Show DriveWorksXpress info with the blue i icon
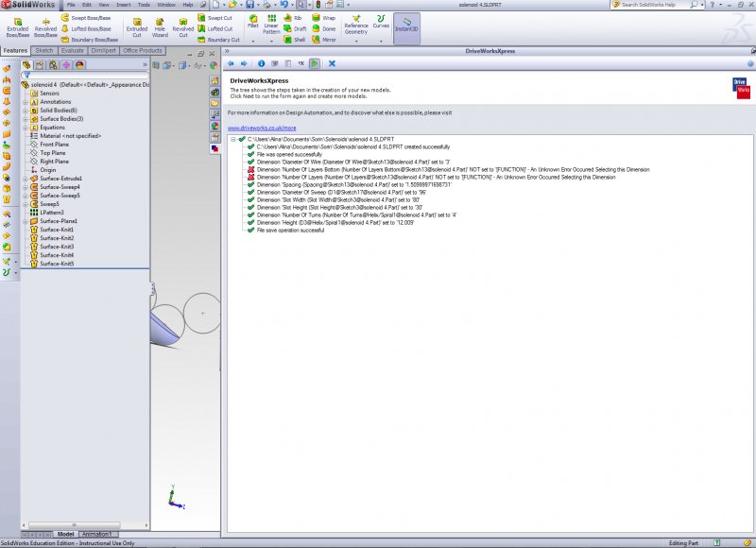 [262, 63]
